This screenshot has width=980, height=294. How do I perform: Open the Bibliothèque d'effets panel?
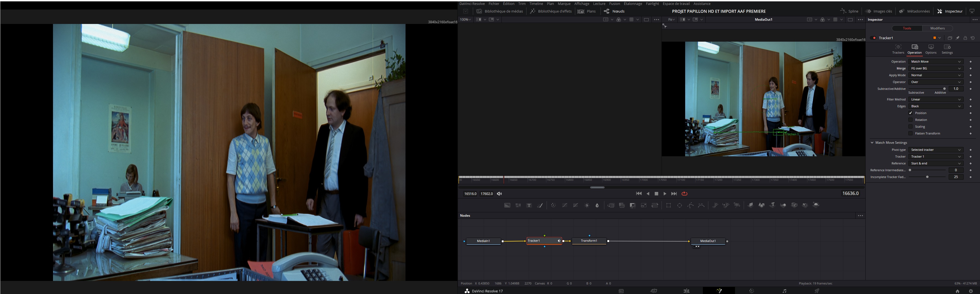551,11
